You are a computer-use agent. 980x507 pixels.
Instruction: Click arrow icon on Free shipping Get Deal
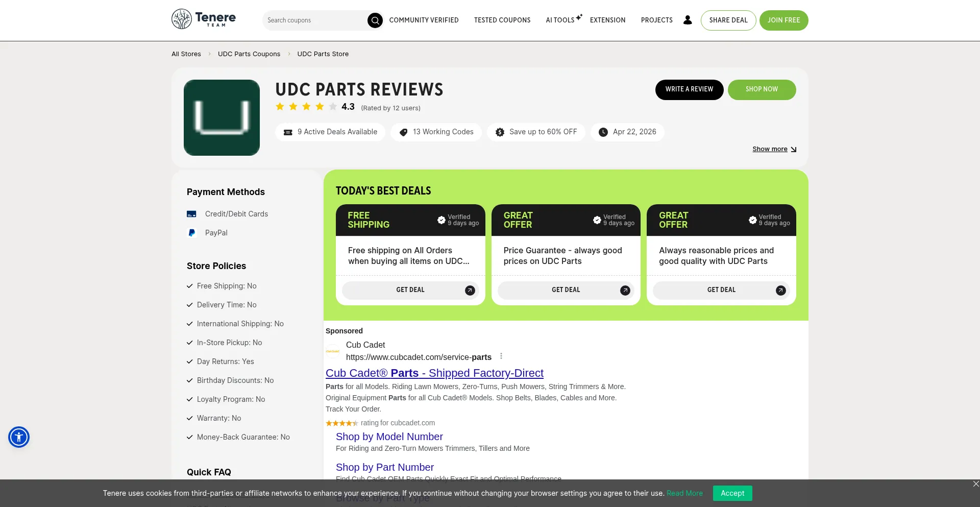[x=470, y=291]
